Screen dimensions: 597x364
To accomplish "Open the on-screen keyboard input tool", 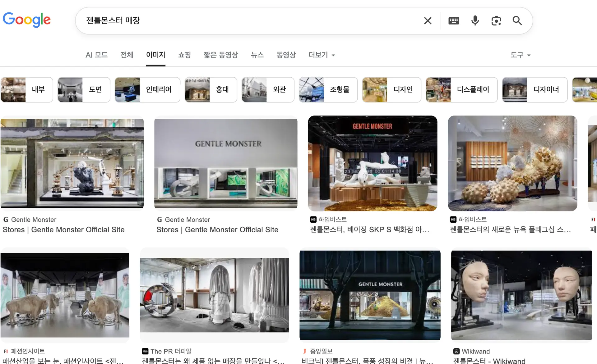I will pyautogui.click(x=454, y=21).
